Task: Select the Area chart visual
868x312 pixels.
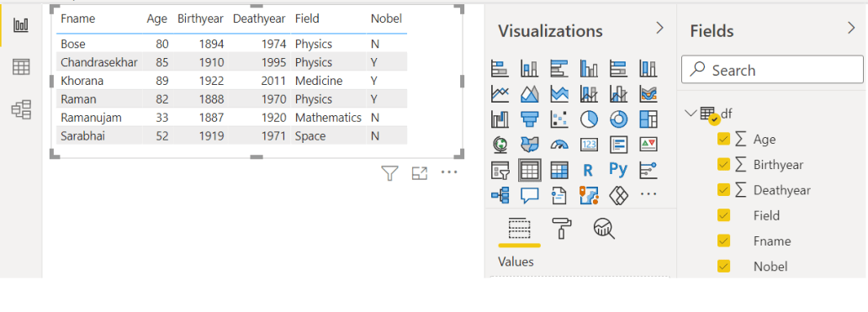Action: point(529,94)
